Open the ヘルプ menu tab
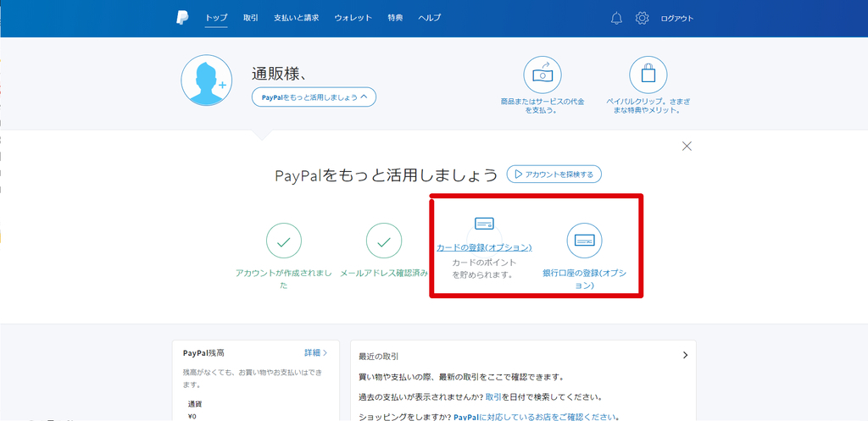 tap(430, 19)
